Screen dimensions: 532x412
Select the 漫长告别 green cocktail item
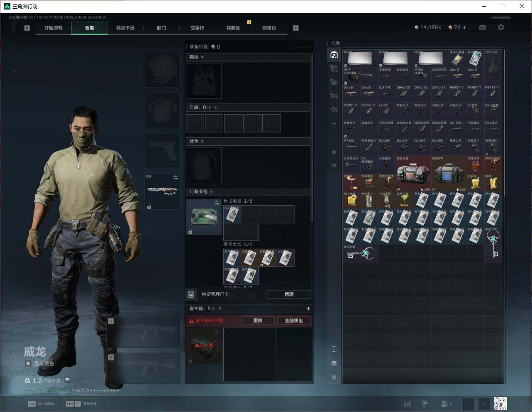pyautogui.click(x=405, y=200)
